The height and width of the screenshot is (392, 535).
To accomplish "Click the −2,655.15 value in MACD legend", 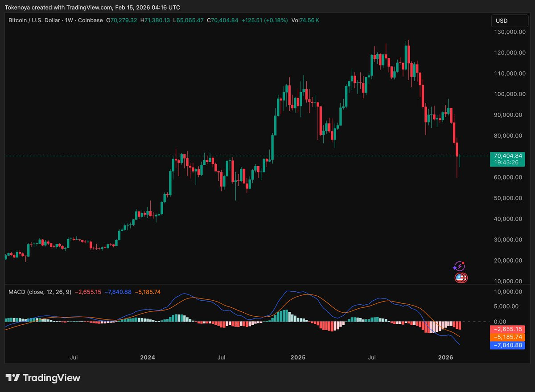I will click(x=88, y=292).
